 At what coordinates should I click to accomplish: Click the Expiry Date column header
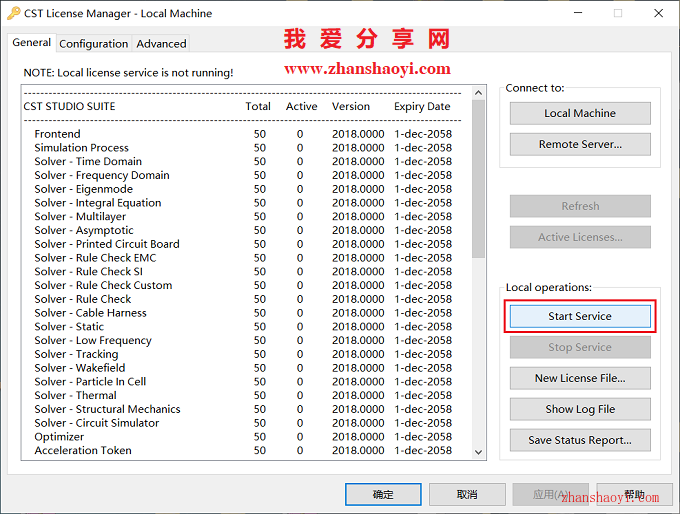(x=422, y=107)
